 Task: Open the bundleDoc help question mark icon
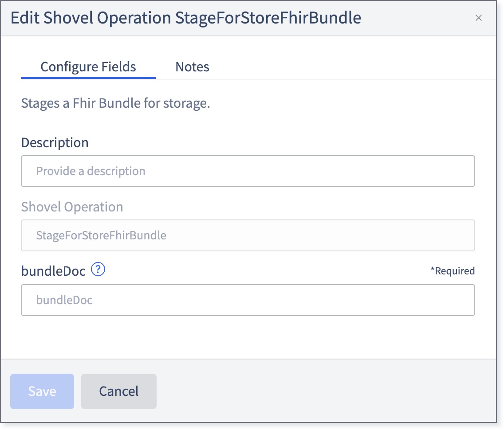point(98,270)
